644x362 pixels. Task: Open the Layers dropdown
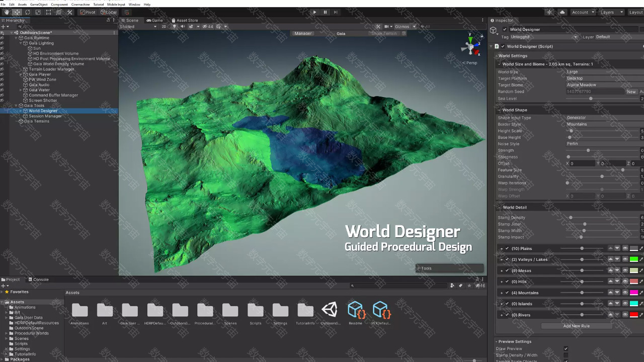[612, 12]
